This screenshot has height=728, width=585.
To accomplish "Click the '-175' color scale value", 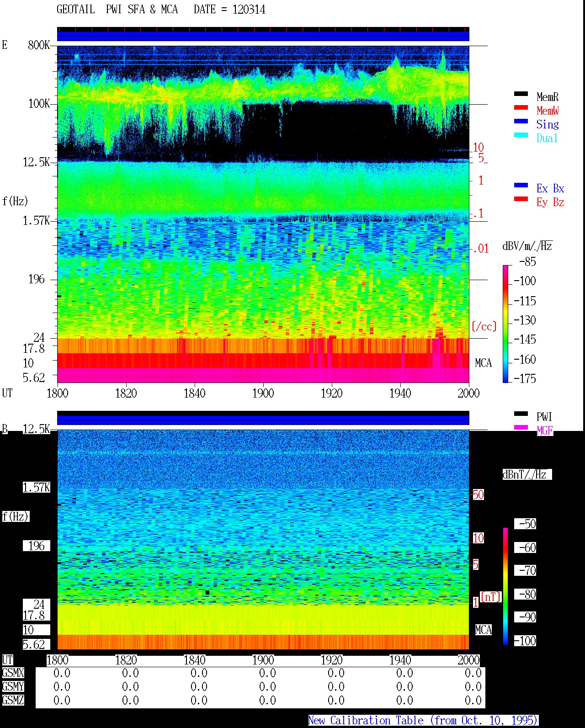I will click(525, 378).
